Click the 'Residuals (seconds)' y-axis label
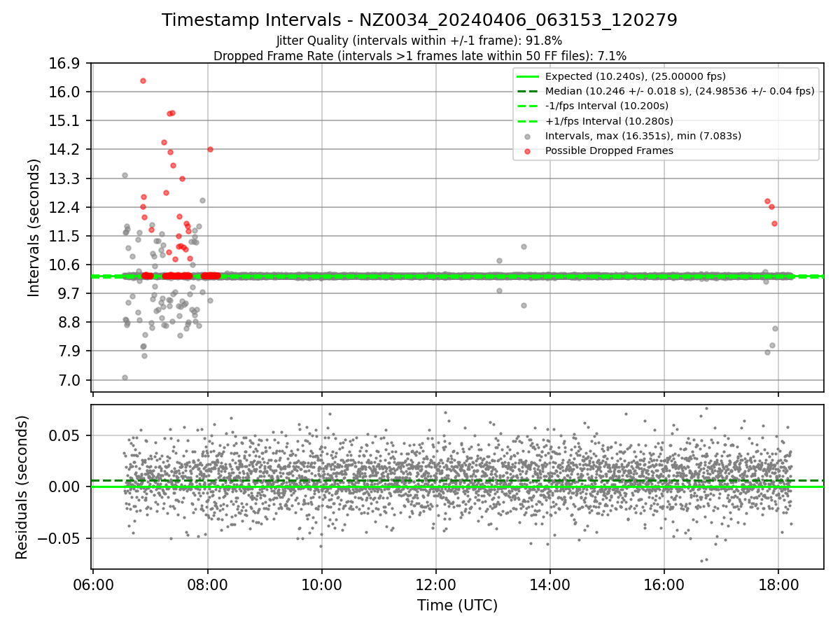Viewport: 840px width, 630px height. [22, 487]
